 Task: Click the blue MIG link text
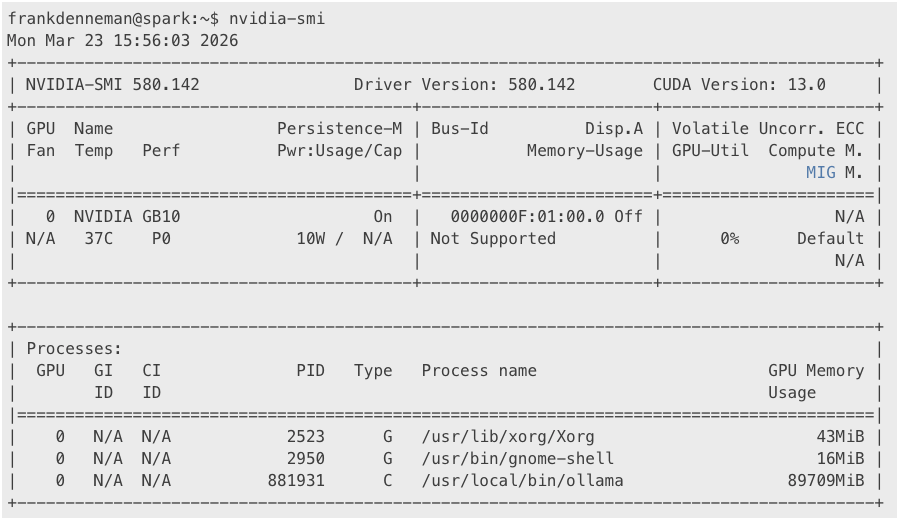[x=820, y=172]
